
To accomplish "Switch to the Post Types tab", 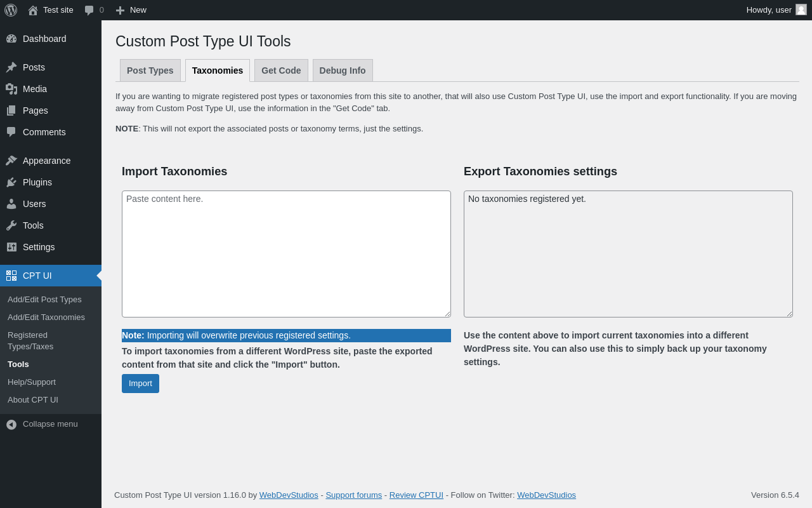I will [150, 70].
